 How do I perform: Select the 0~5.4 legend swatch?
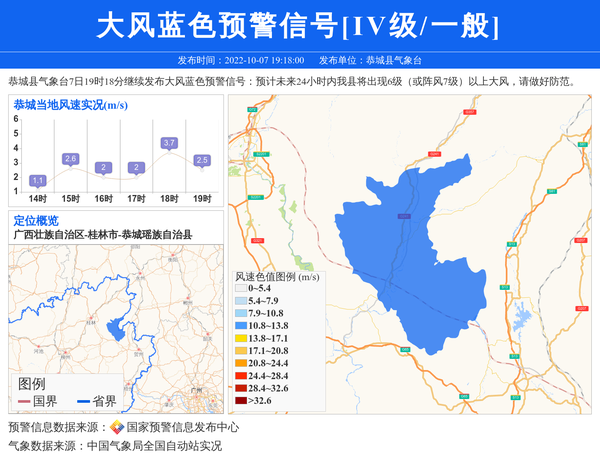[241, 288]
